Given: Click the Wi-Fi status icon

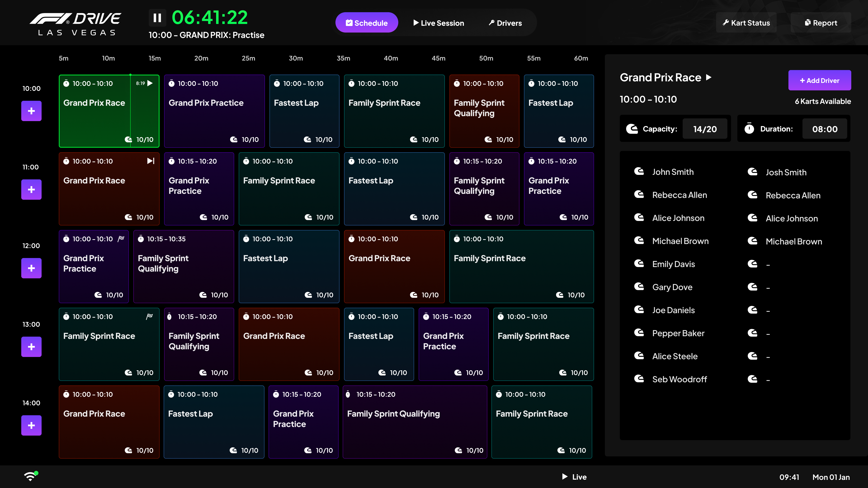Looking at the screenshot, I should coord(30,476).
